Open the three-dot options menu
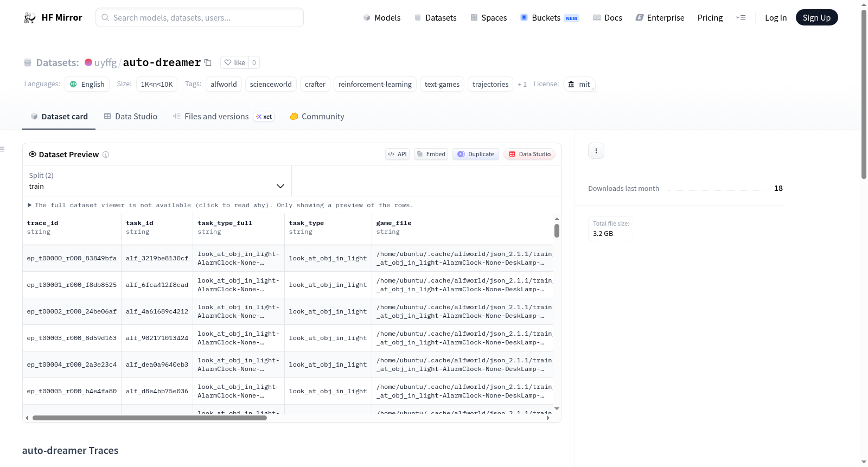 tap(596, 151)
